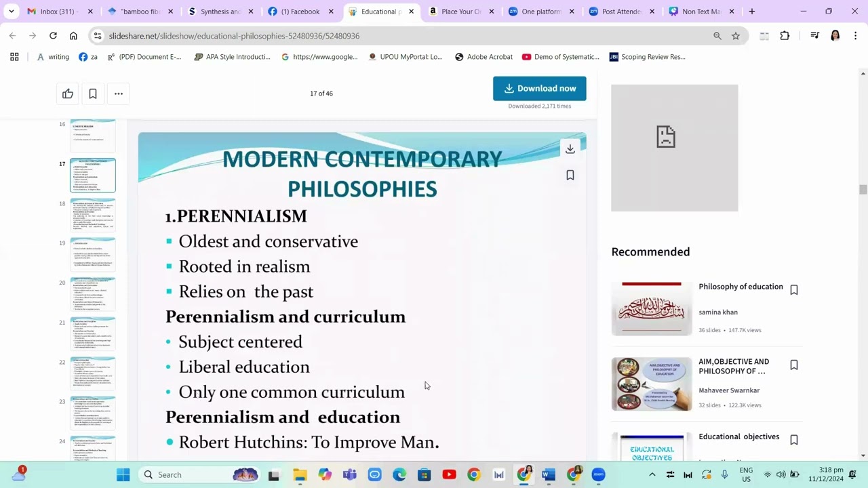Save the 'AIM, OBJECTIVE AND PHILOSOPHY' recommendation
Image resolution: width=868 pixels, height=488 pixels.
(794, 365)
